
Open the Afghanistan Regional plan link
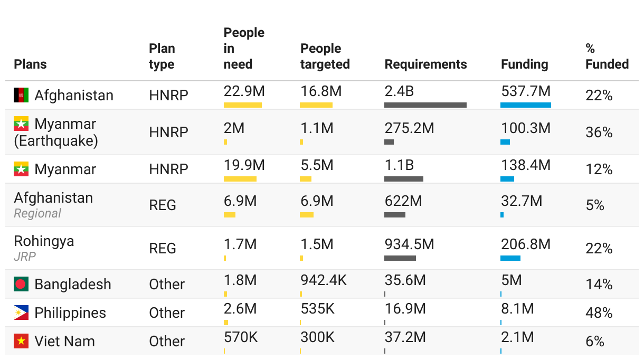[53, 198]
